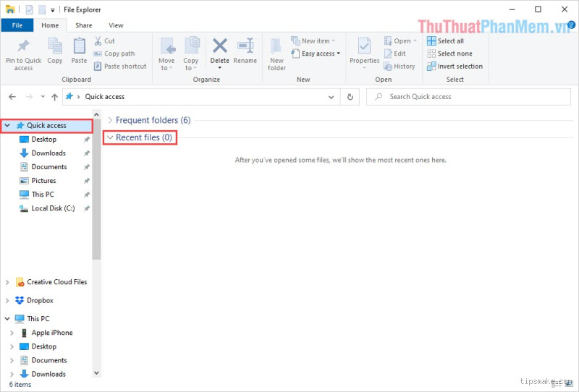
Task: Toggle the pin next to Downloads
Action: 87,153
